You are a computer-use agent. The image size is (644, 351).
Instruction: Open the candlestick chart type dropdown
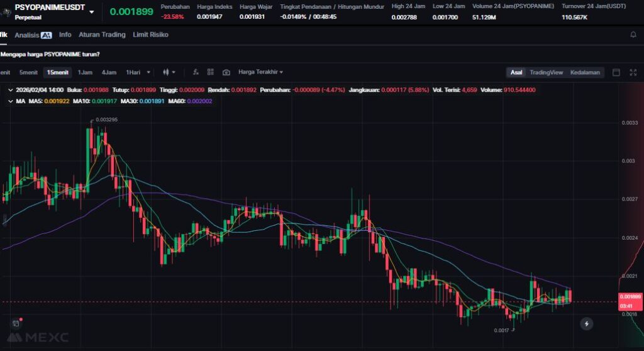click(169, 72)
